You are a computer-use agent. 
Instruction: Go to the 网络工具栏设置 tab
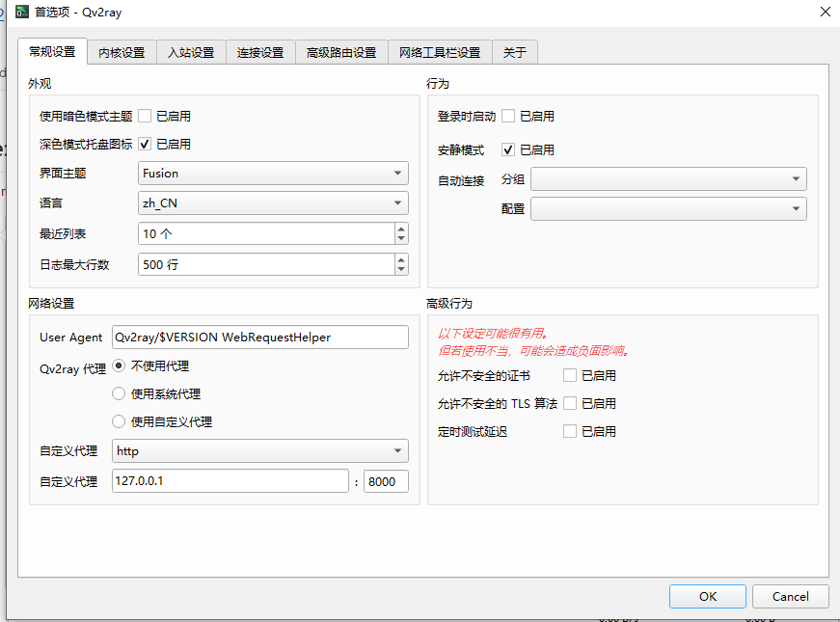pos(440,52)
